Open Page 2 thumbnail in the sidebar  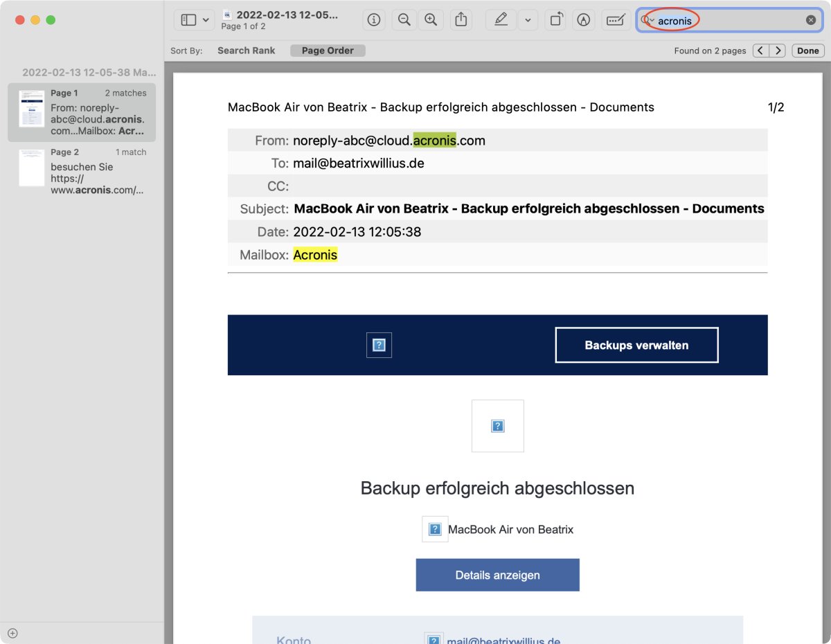coord(31,168)
